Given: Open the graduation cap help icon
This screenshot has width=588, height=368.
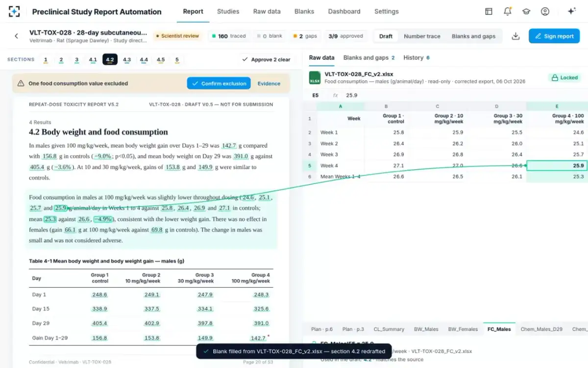Looking at the screenshot, I should pos(526,11).
